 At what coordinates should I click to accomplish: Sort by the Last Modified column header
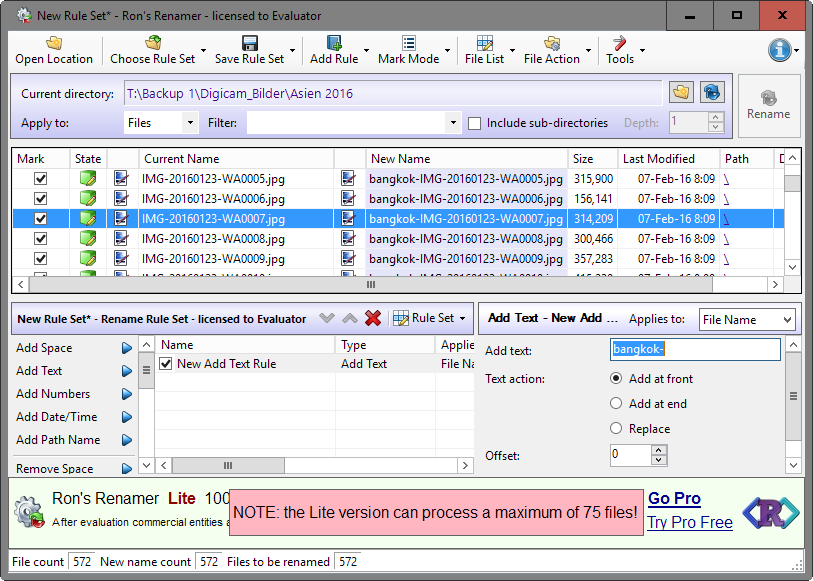point(668,159)
